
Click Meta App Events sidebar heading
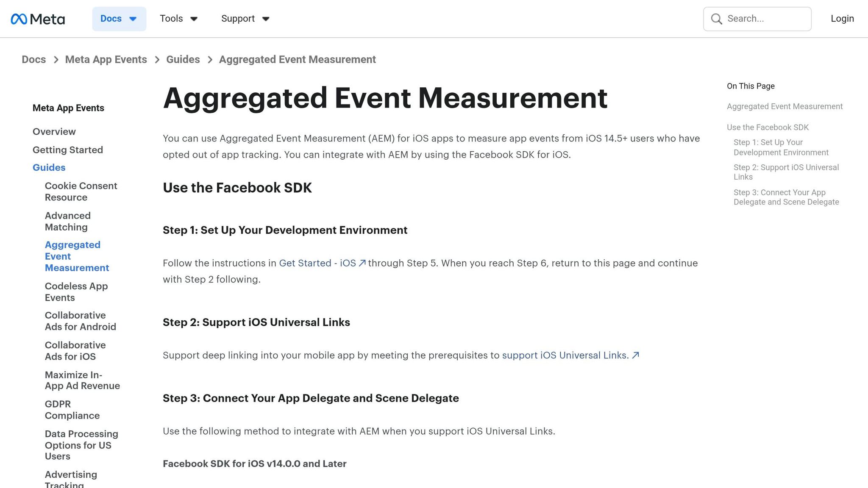click(x=68, y=108)
